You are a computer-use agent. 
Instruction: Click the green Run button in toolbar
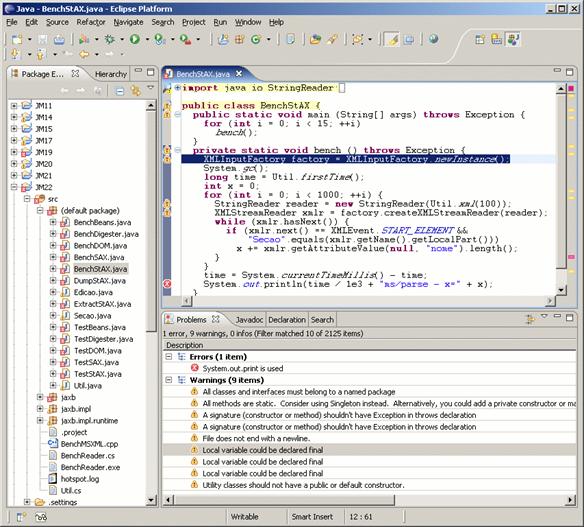point(135,39)
